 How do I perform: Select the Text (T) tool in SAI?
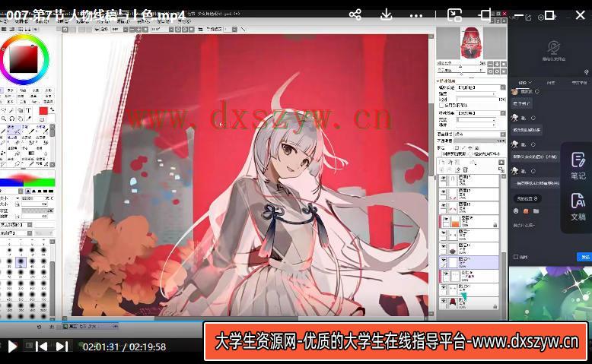point(28,110)
